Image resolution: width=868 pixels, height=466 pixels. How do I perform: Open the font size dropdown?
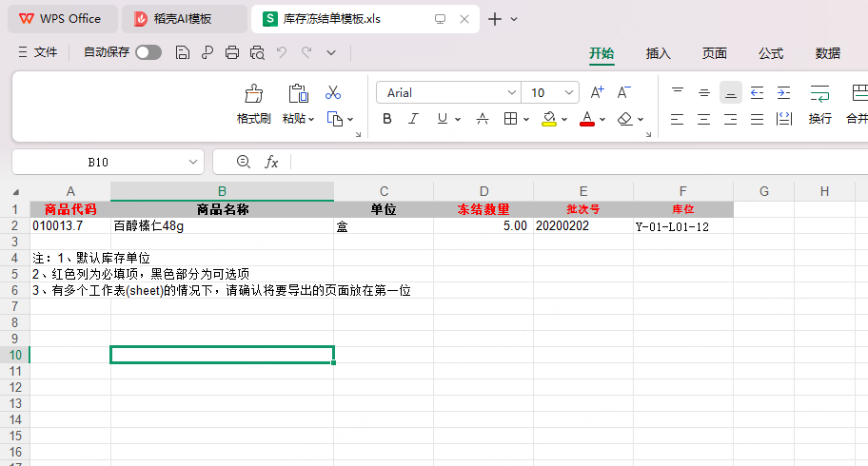pyautogui.click(x=568, y=93)
